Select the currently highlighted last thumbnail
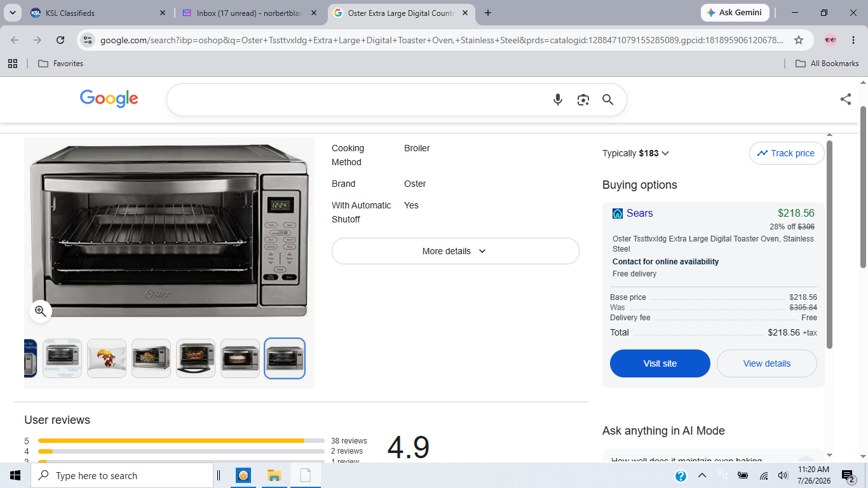This screenshot has width=868, height=488. [x=285, y=358]
